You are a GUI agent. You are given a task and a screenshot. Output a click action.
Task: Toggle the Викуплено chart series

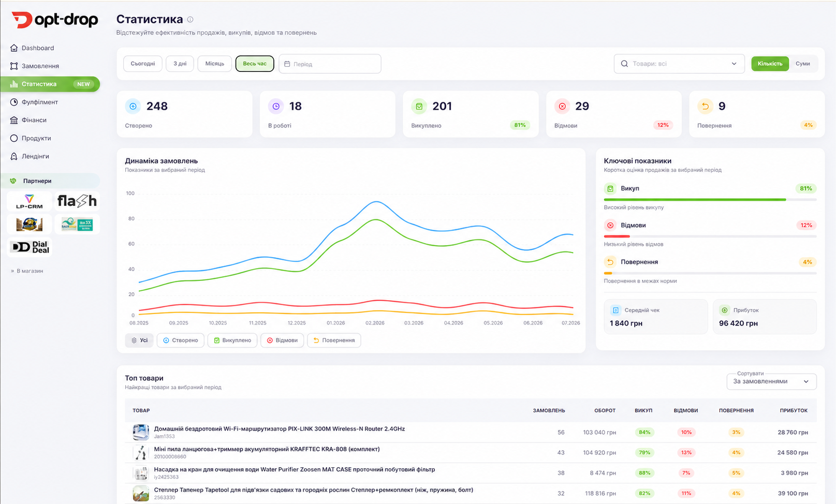pos(232,340)
